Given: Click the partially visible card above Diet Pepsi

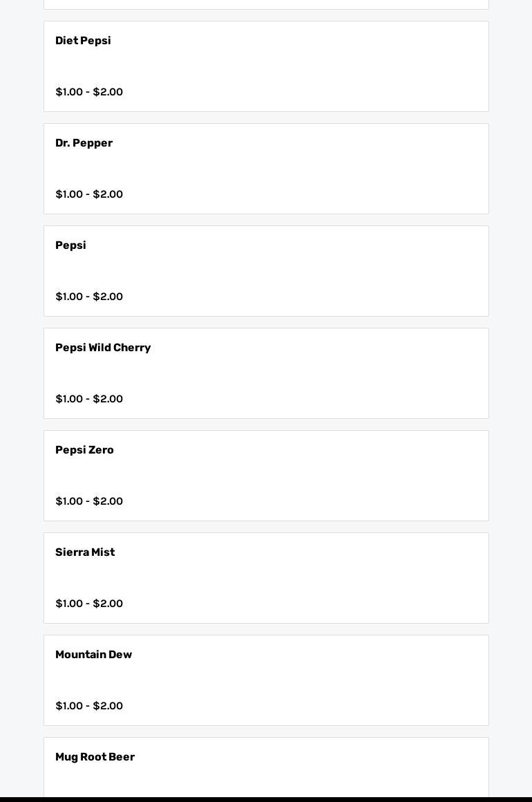Looking at the screenshot, I should [266, 4].
